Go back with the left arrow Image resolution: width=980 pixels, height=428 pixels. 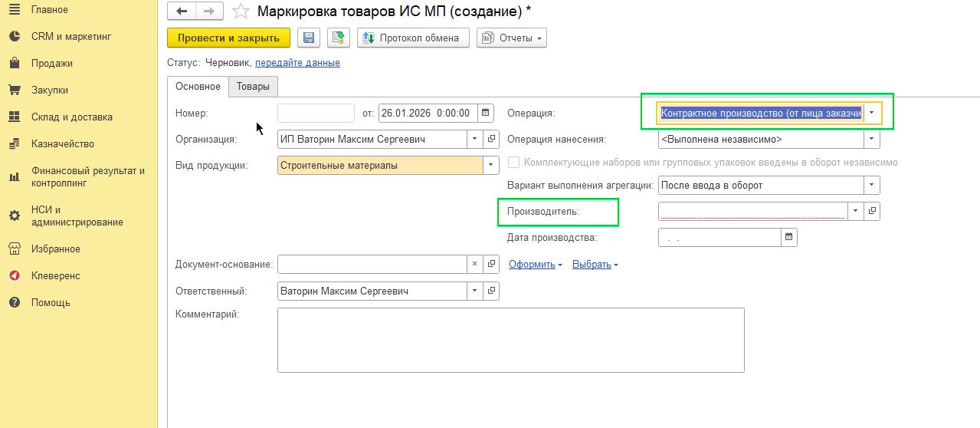(x=182, y=12)
